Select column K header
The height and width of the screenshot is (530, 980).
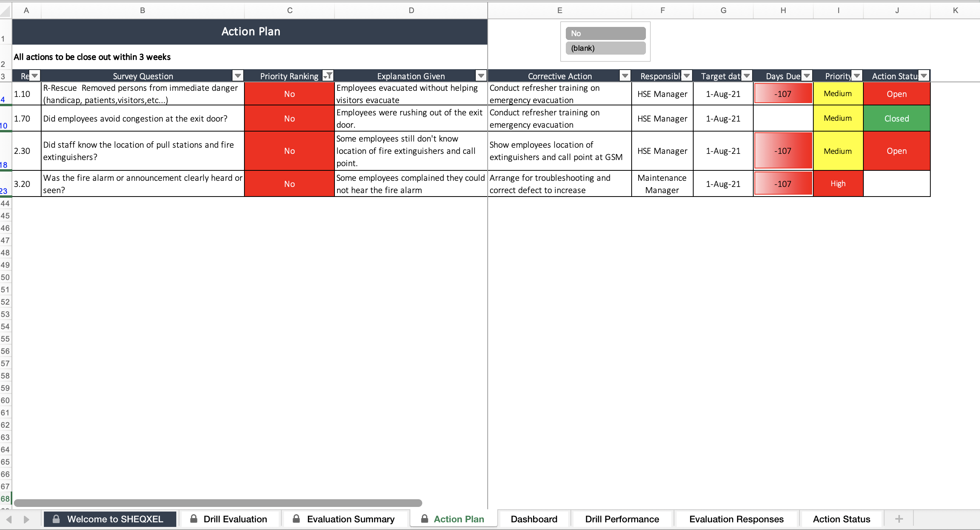955,10
